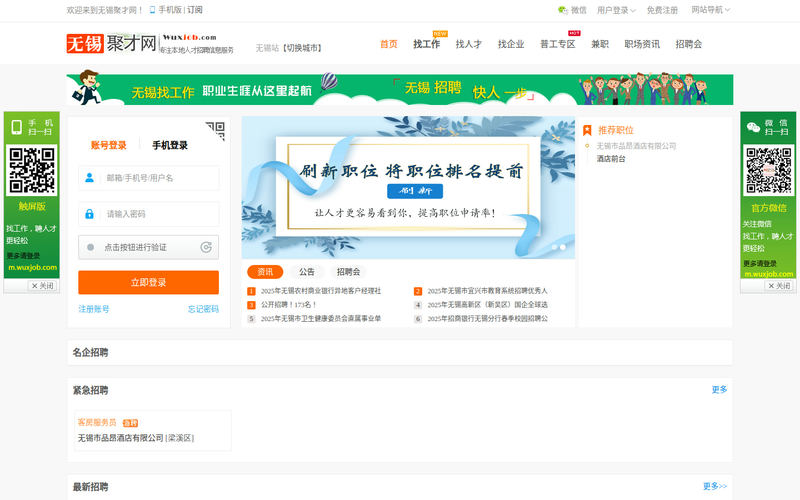Screen dimensions: 800x500
Task: Click 更多 link in 紧急招聘 section
Action: 719,389
